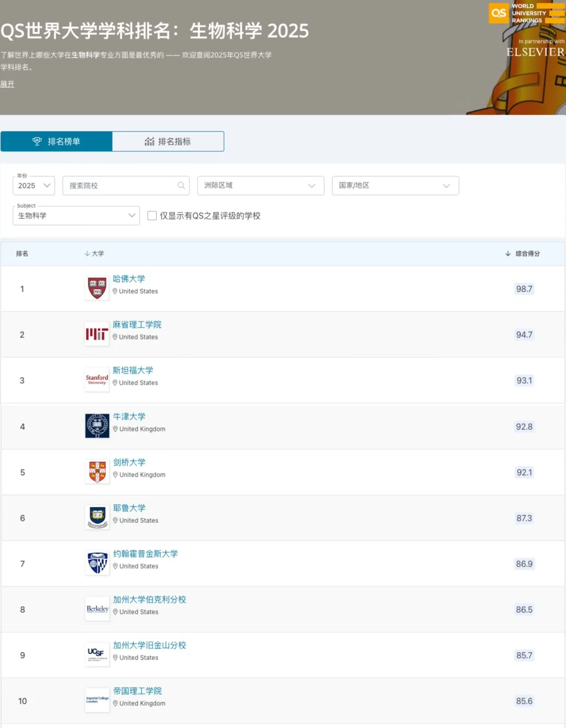Image resolution: width=566 pixels, height=728 pixels.
Task: Open the 洲际区域 dropdown
Action: (261, 186)
